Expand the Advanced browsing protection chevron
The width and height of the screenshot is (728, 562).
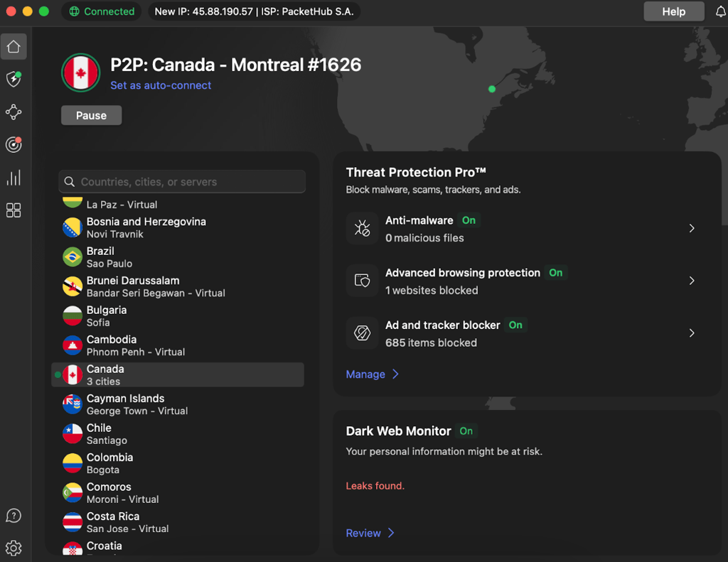692,281
